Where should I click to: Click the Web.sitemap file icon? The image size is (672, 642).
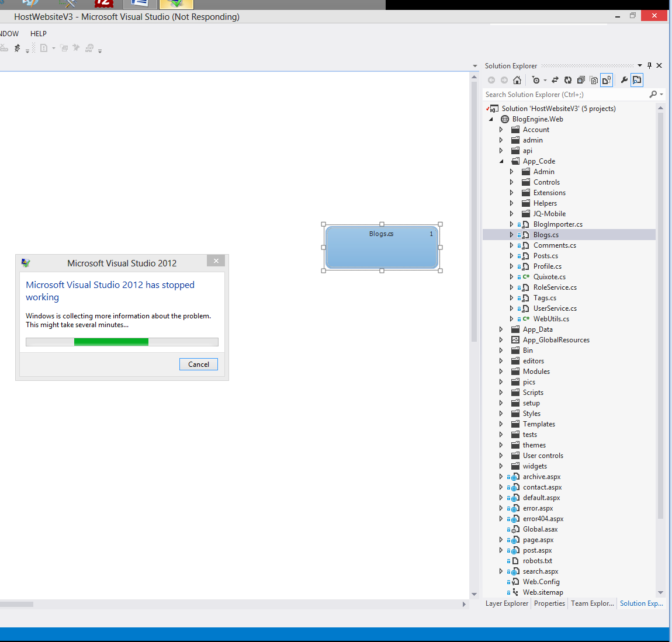pyautogui.click(x=515, y=592)
